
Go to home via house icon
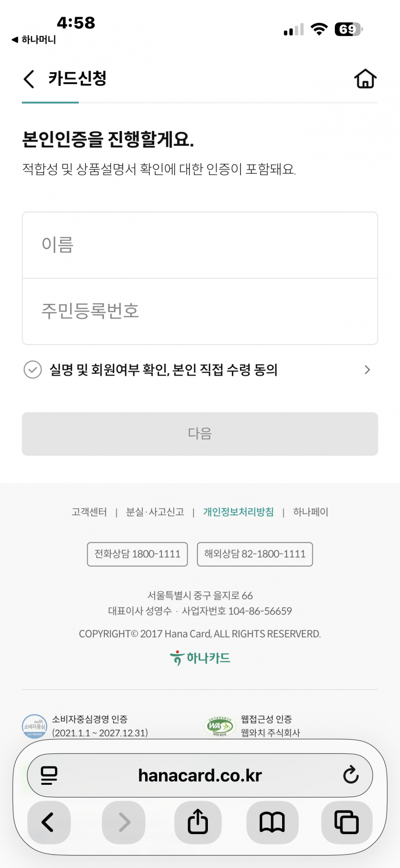(365, 79)
